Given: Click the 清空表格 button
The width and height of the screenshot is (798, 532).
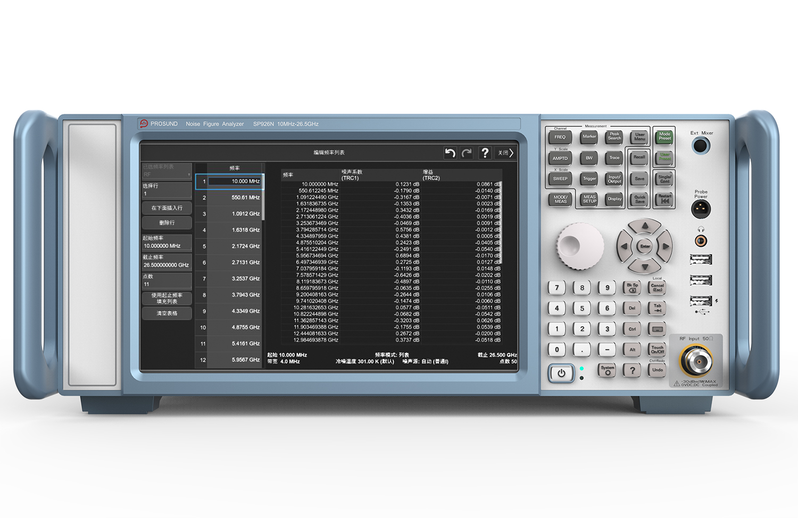Looking at the screenshot, I should pos(167,313).
